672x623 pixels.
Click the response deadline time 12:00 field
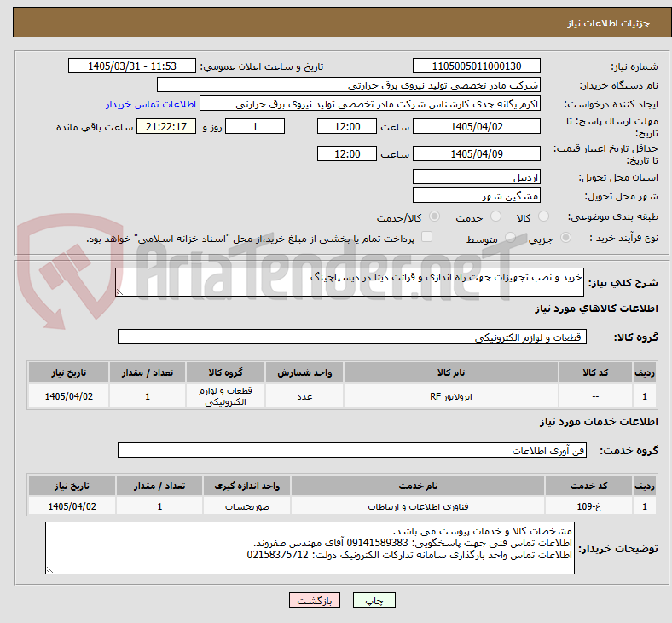(x=347, y=126)
